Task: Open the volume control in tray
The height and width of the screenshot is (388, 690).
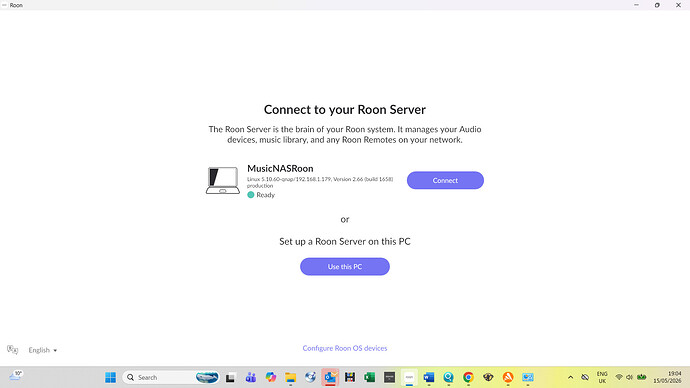Action: click(x=629, y=377)
